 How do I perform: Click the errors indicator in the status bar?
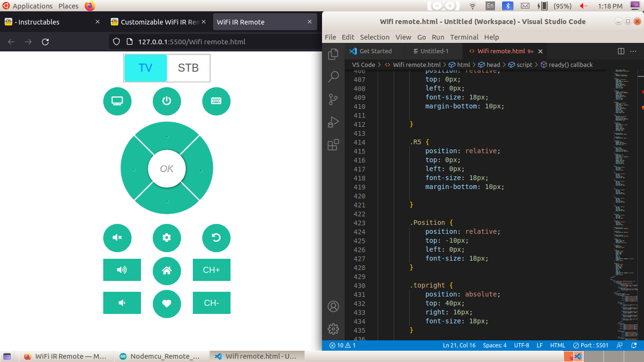tap(339, 345)
